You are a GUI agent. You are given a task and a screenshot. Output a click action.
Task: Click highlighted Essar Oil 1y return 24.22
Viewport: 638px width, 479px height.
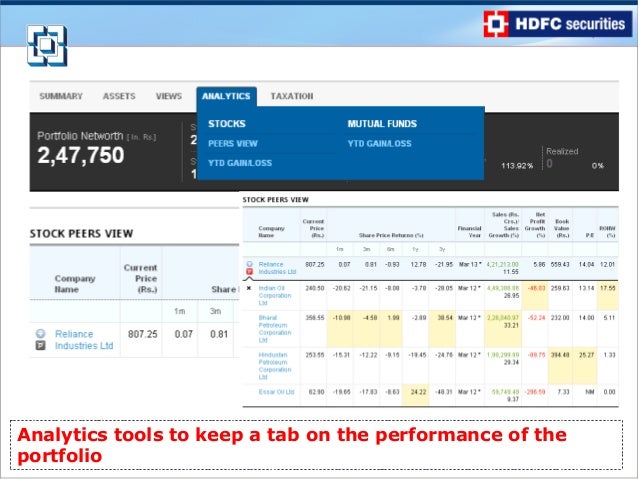[418, 392]
